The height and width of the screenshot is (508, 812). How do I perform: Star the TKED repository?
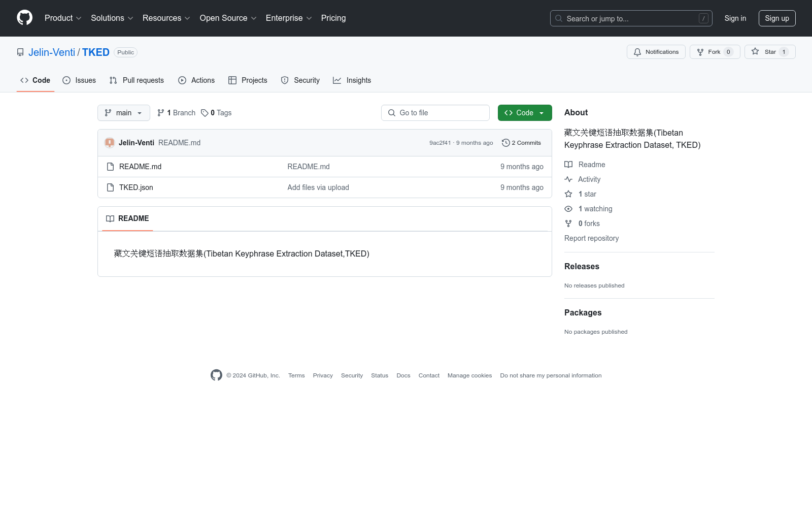click(770, 52)
